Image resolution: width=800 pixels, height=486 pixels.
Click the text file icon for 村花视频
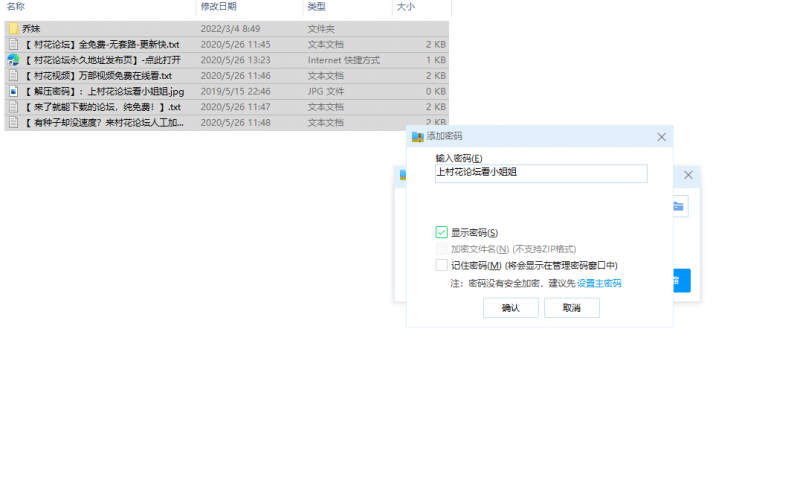13,75
